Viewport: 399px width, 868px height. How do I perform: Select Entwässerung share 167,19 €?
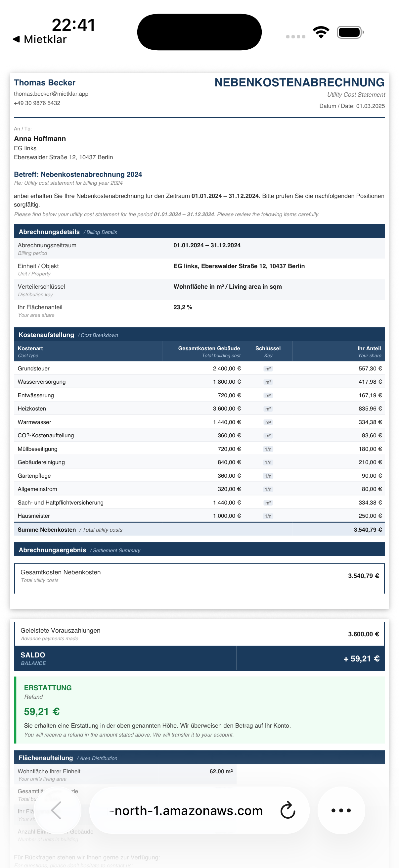(x=370, y=395)
